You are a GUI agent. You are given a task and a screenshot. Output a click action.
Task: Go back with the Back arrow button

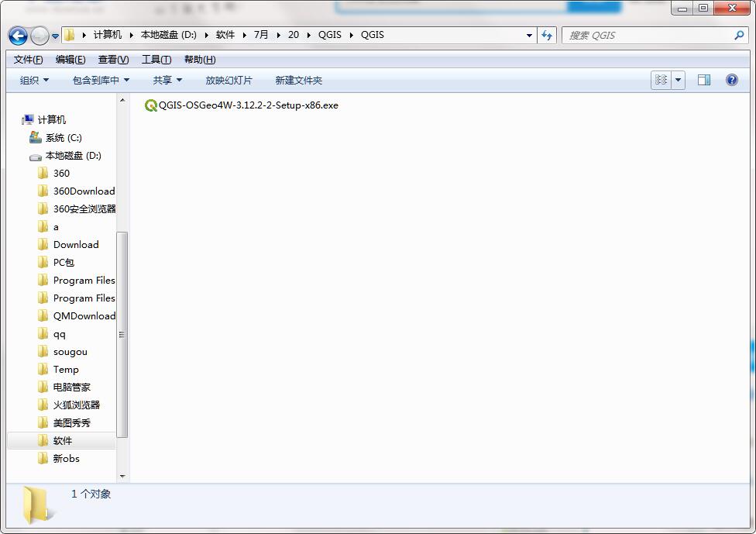[18, 36]
